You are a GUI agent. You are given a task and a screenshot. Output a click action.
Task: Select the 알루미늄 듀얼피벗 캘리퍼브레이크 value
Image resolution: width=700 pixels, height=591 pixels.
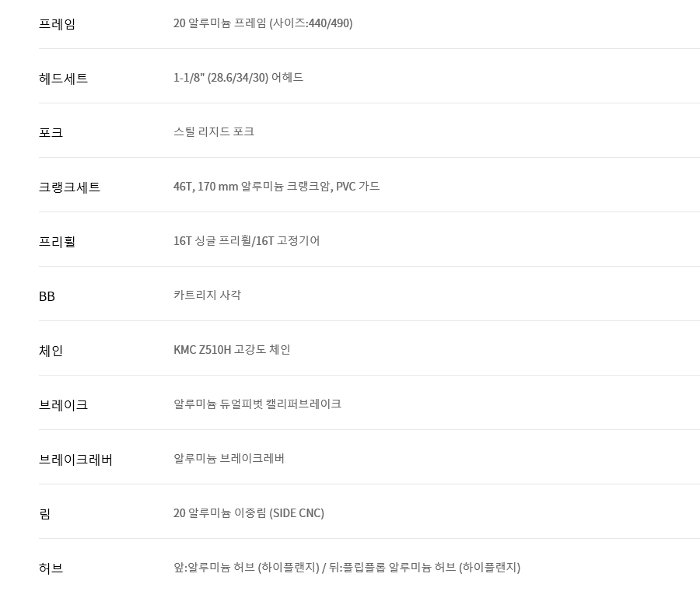point(257,404)
